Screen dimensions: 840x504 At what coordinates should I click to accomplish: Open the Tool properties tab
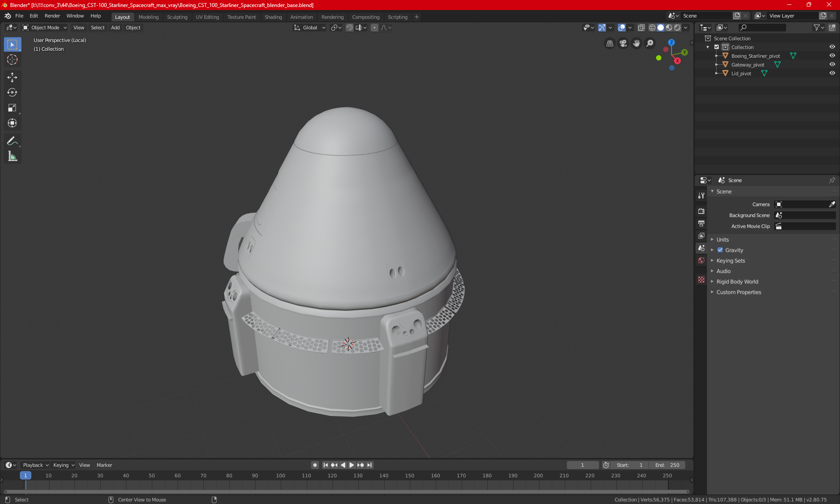coord(701,196)
